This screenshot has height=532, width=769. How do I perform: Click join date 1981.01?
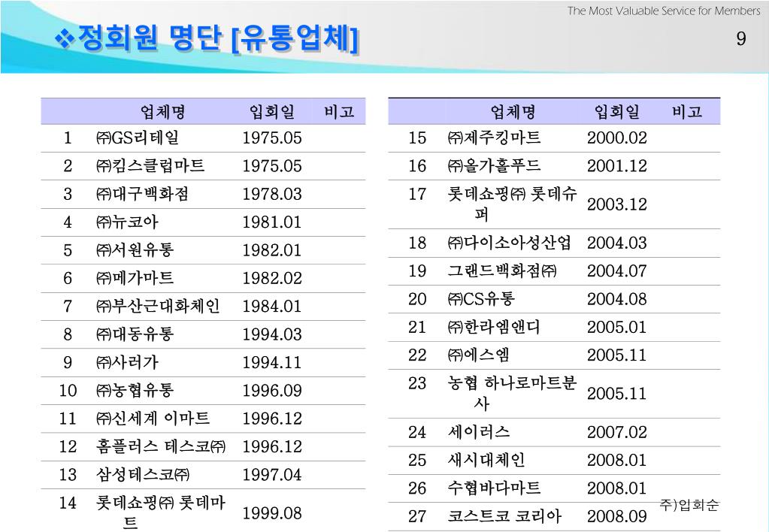coord(272,222)
